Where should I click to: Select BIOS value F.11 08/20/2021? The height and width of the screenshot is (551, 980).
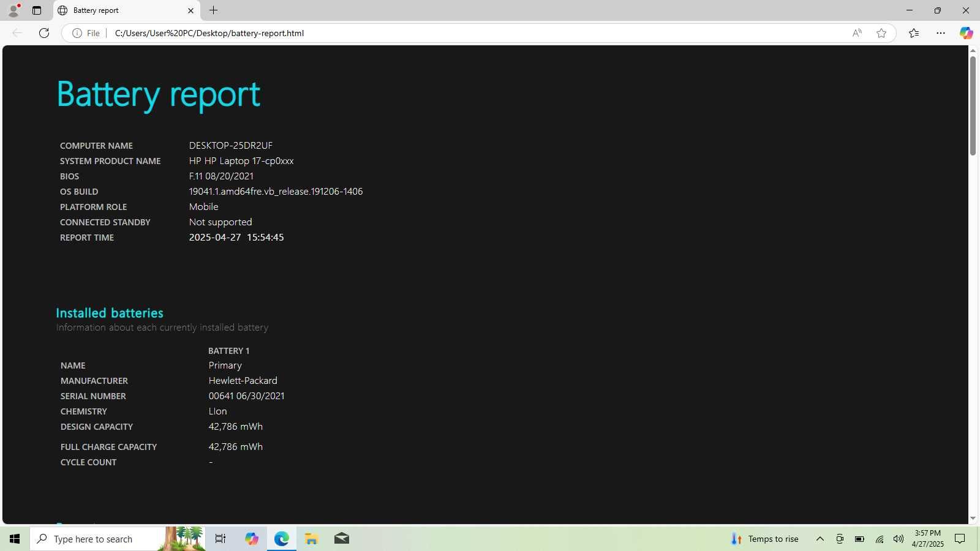221,176
